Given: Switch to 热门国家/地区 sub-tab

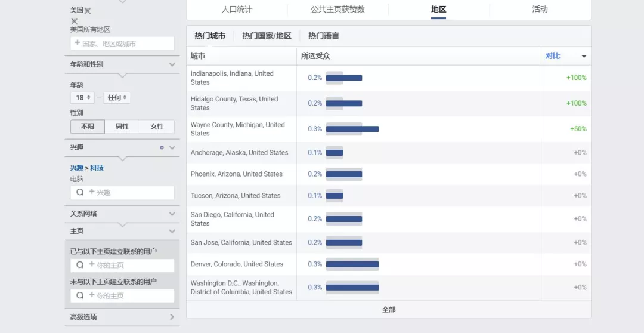Looking at the screenshot, I should pyautogui.click(x=267, y=36).
